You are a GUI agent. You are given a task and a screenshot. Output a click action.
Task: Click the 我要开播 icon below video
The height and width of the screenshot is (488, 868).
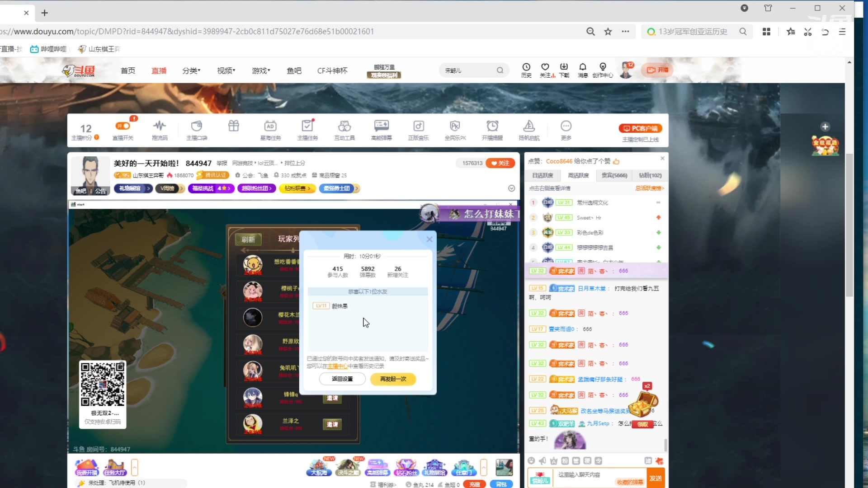(x=87, y=467)
